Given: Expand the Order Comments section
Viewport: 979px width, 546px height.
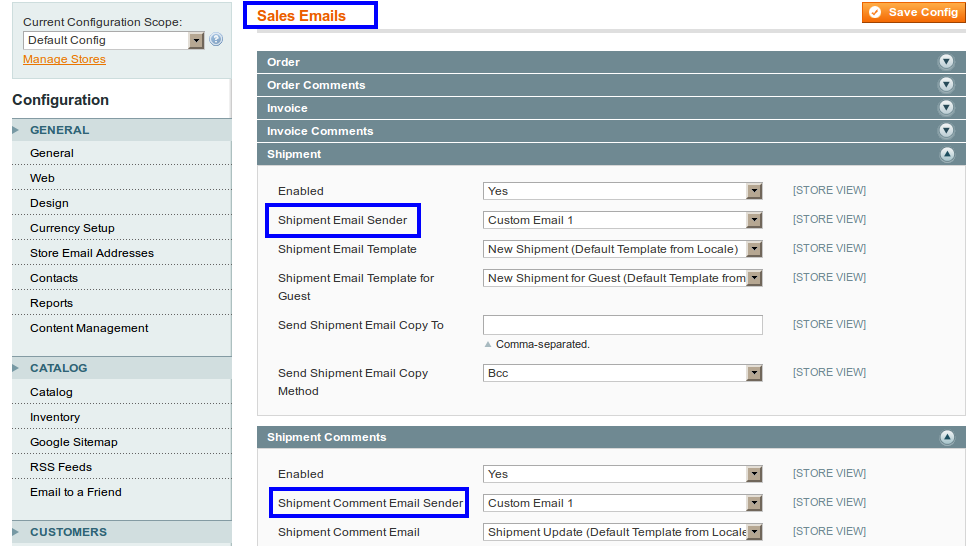Looking at the screenshot, I should pyautogui.click(x=611, y=85).
